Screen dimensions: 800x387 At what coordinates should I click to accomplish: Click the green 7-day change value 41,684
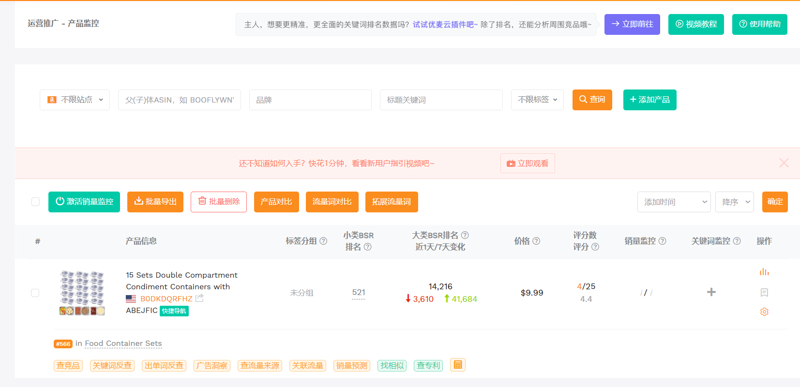click(460, 299)
